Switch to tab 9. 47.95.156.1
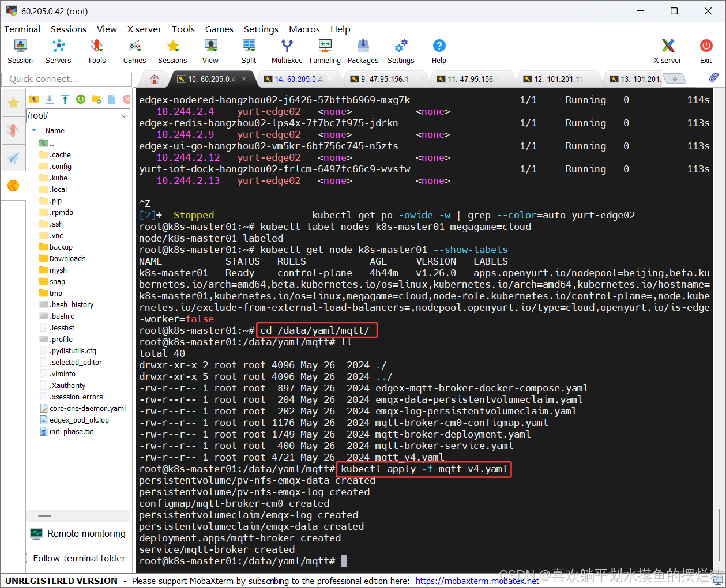Screen dimensions: 726x588 click(x=384, y=79)
